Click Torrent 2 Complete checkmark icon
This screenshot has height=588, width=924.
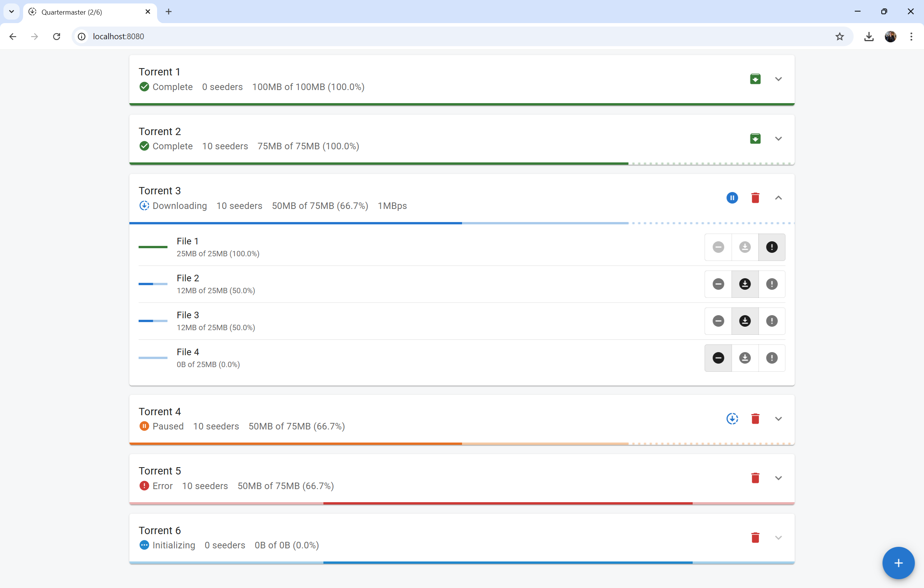pyautogui.click(x=144, y=146)
